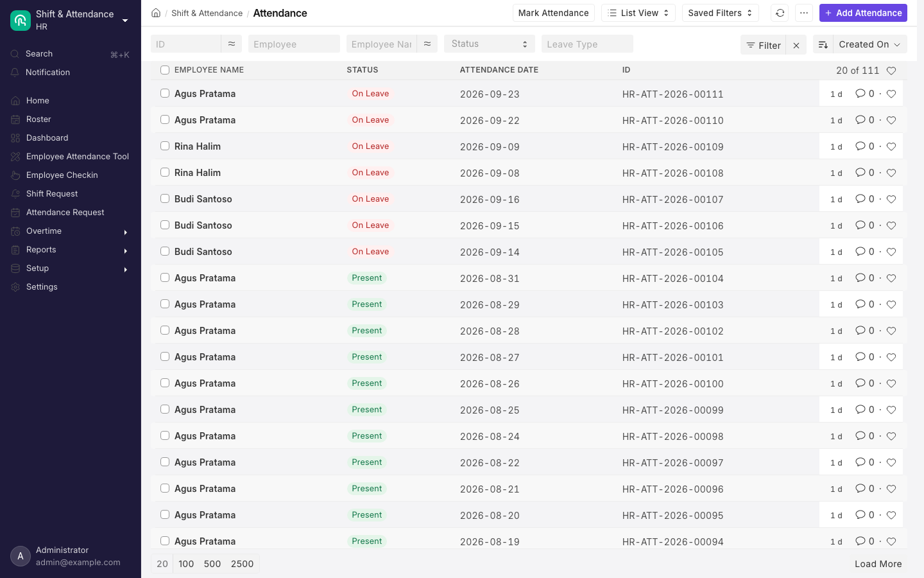Like the HR-ATT-2026-00111 row heart

891,94
